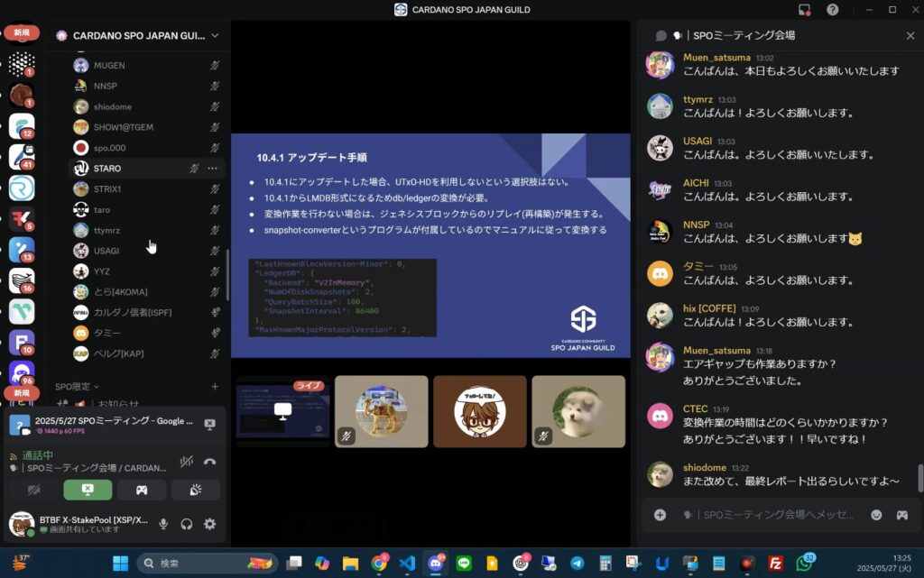Open attachment plus button in message box
This screenshot has width=924, height=578.
tap(660, 515)
